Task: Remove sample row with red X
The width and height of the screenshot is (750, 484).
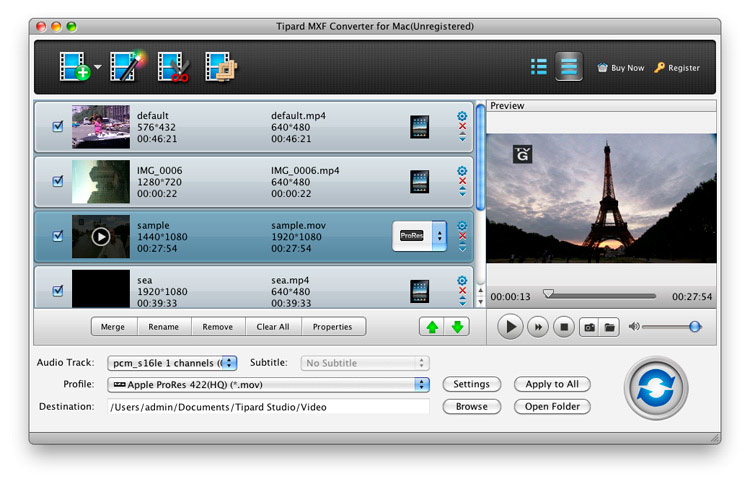Action: (x=463, y=236)
